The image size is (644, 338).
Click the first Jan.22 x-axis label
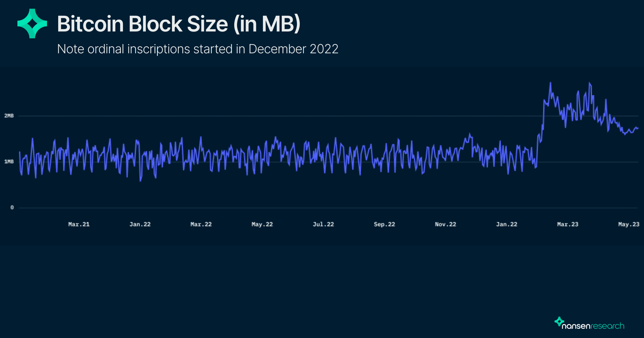point(140,224)
